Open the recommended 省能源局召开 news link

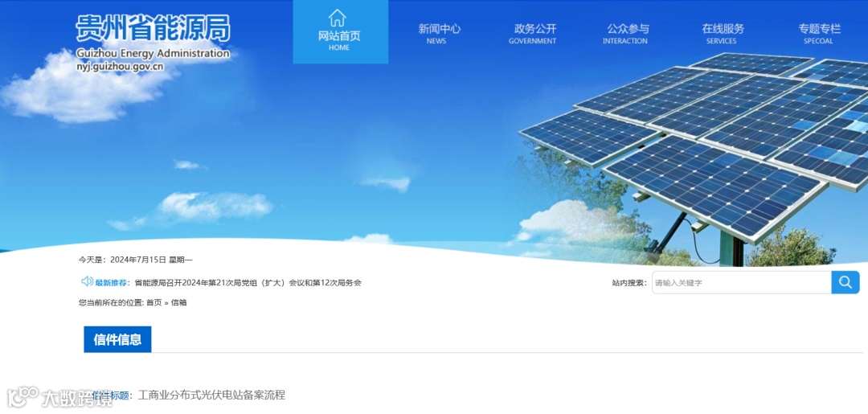248,283
